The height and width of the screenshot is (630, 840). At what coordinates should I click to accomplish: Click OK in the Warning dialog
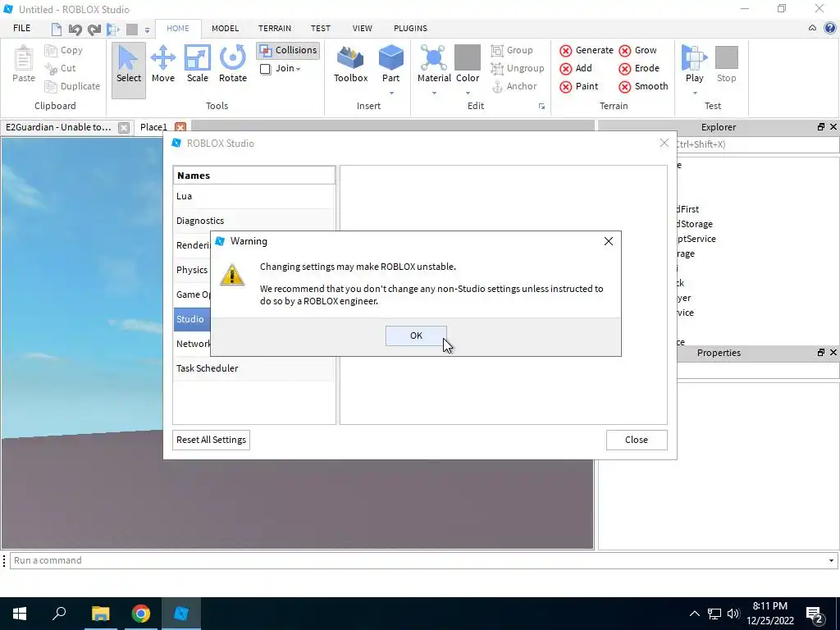pos(416,336)
